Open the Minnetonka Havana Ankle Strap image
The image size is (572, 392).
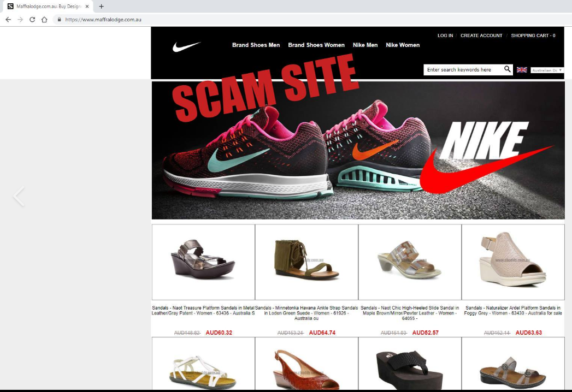[x=306, y=262]
